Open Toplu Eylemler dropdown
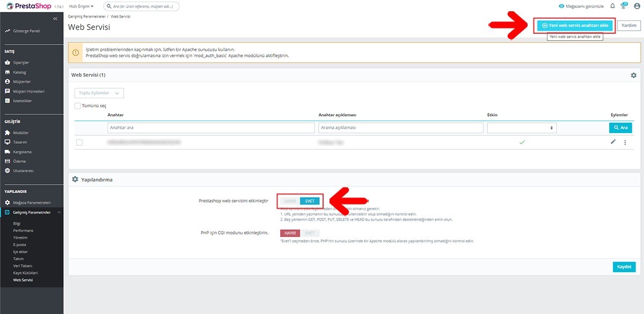Viewport: 644px width, 314px height. 100,93
